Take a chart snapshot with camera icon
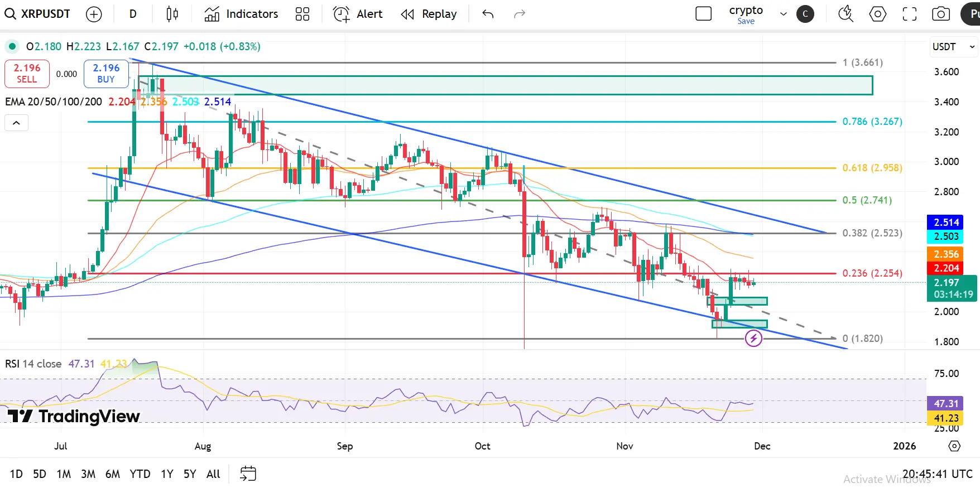Viewport: 980px width, 488px height. pos(941,14)
